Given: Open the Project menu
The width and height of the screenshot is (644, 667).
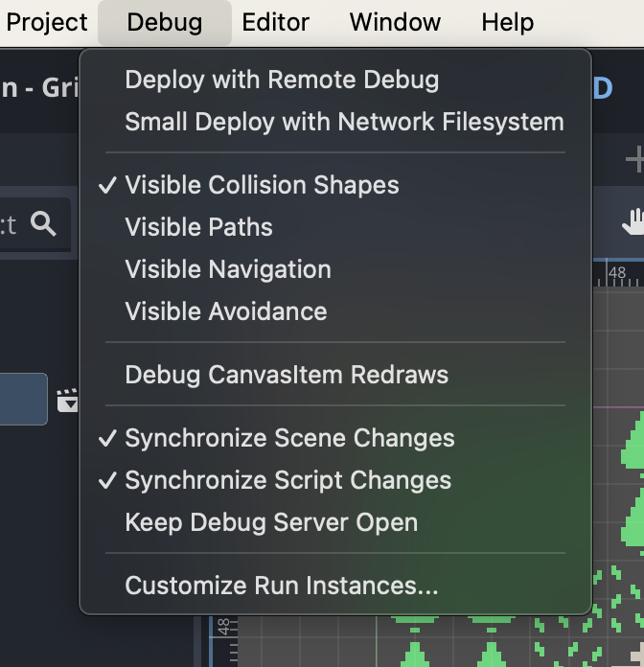Looking at the screenshot, I should tap(47, 22).
